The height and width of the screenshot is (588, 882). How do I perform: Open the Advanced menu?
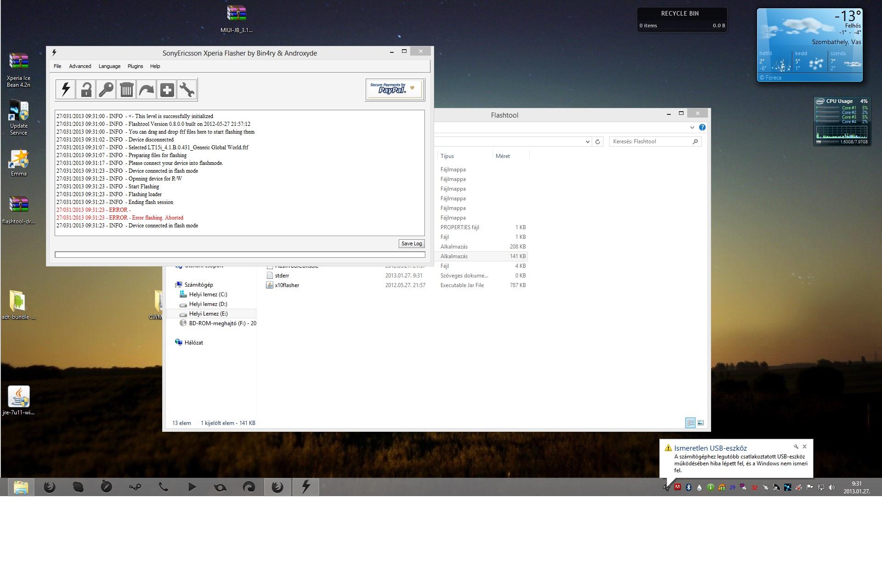[80, 66]
